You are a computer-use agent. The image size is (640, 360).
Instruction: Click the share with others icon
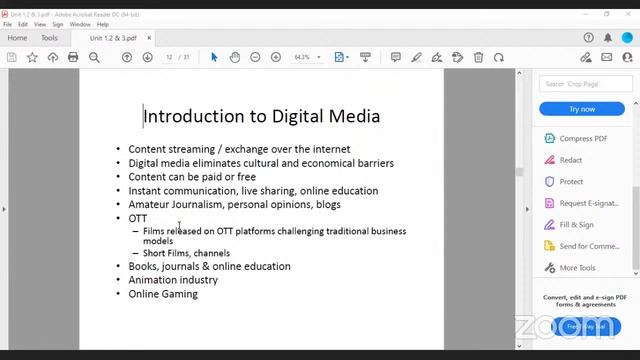click(x=627, y=57)
